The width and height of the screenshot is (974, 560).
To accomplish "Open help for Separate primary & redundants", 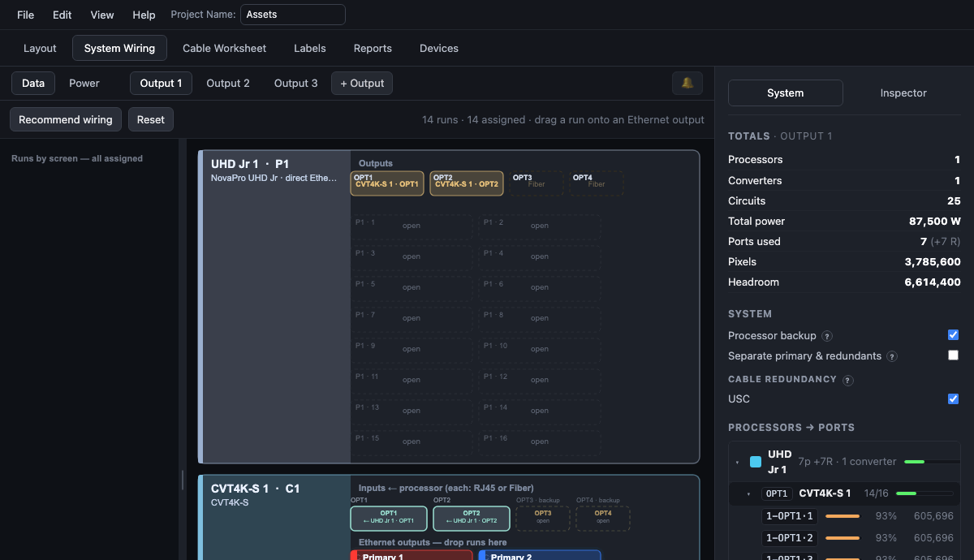I will 891,356.
